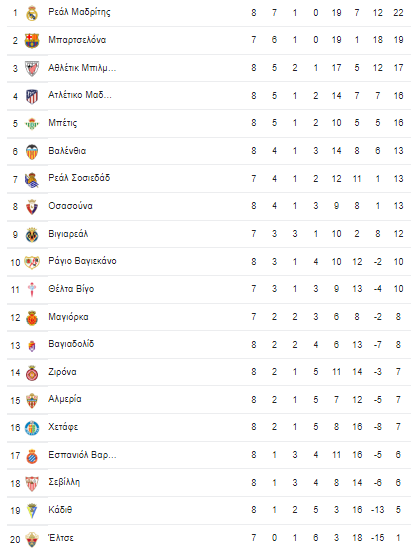Select the Ρεάλ Σοσιεδάδ team name
The width and height of the screenshot is (411, 551).
(79, 178)
